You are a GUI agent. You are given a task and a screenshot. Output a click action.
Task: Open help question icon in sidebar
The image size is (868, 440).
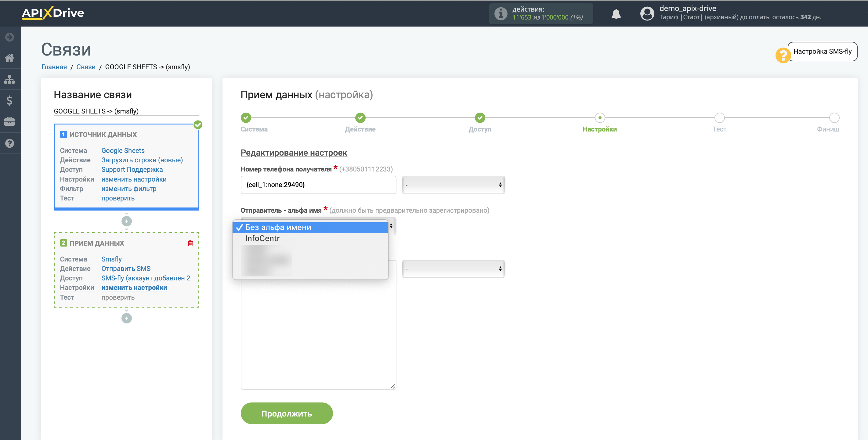pos(9,143)
